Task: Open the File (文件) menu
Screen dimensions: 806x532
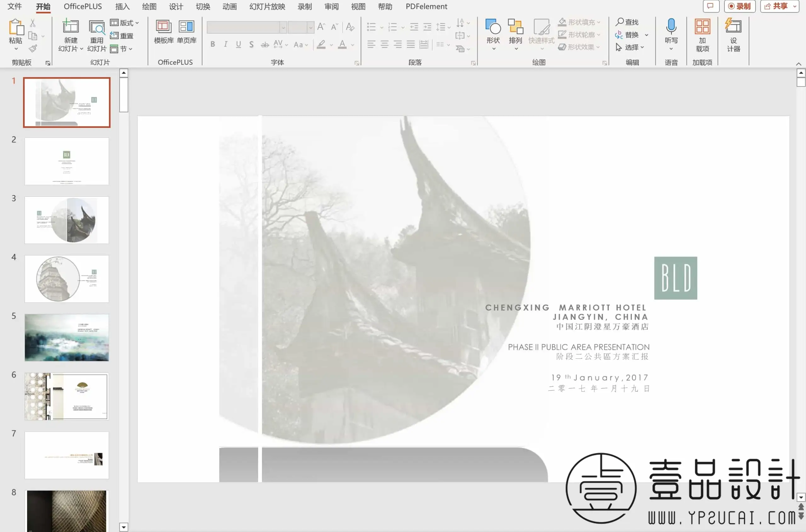Action: coord(14,6)
